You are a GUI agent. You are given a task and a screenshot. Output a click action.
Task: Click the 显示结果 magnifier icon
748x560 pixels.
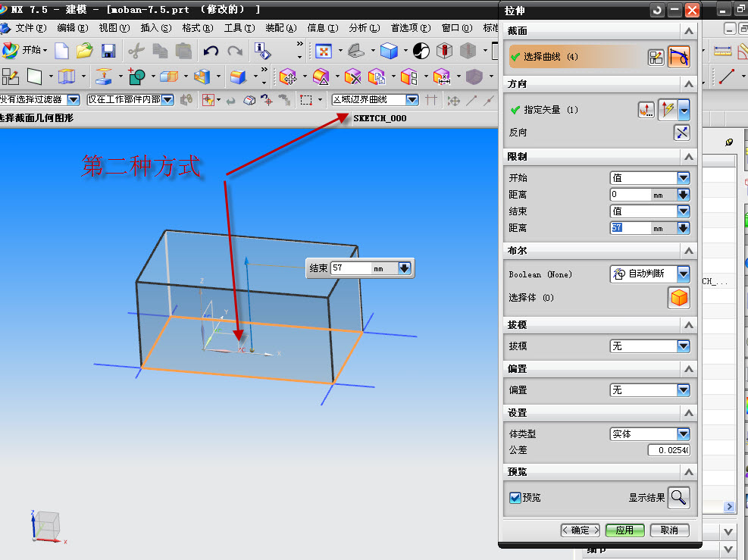pyautogui.click(x=679, y=498)
